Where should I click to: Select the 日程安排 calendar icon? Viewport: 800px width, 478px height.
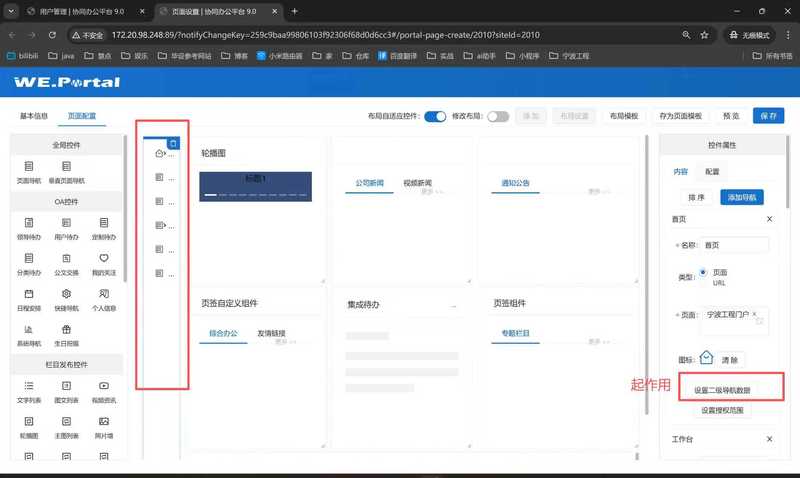(29, 294)
